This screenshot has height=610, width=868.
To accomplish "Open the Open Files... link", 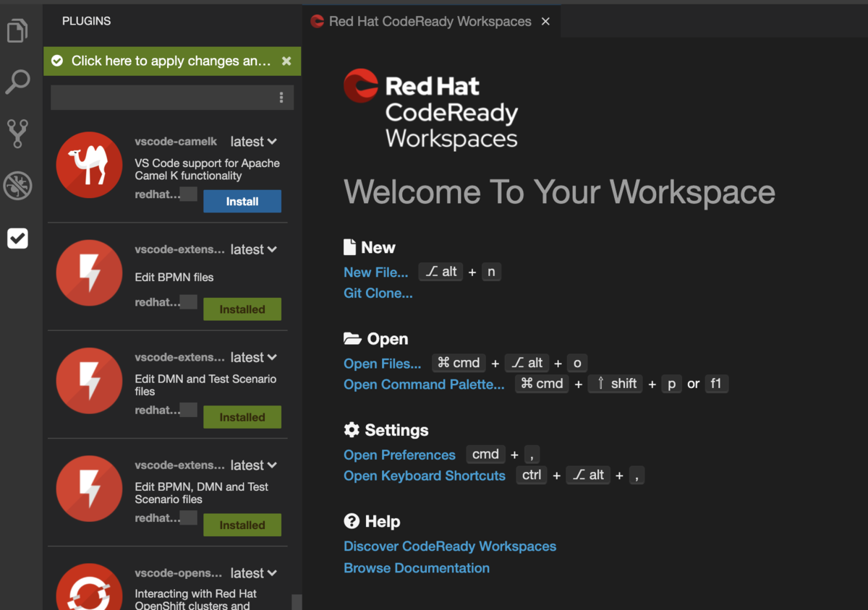I will pos(383,364).
